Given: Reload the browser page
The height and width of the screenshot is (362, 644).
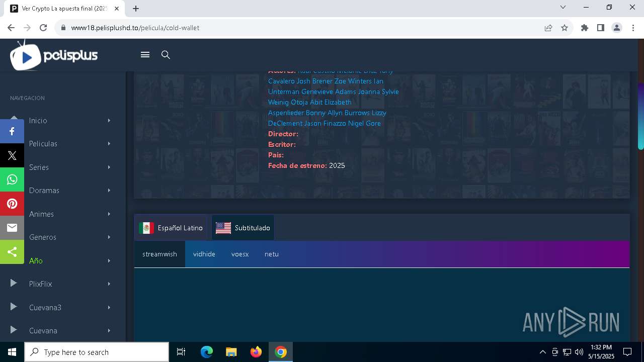Looking at the screenshot, I should [x=43, y=28].
